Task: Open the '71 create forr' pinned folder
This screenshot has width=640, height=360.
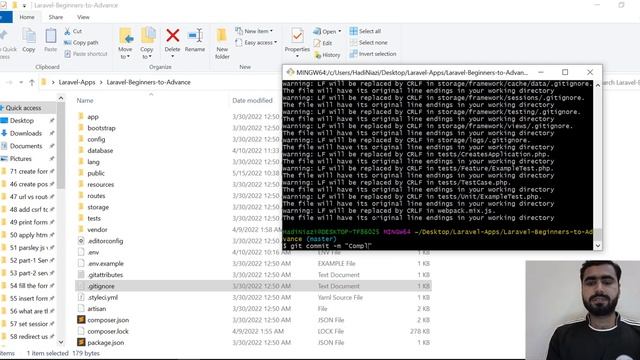Action: pyautogui.click(x=29, y=171)
